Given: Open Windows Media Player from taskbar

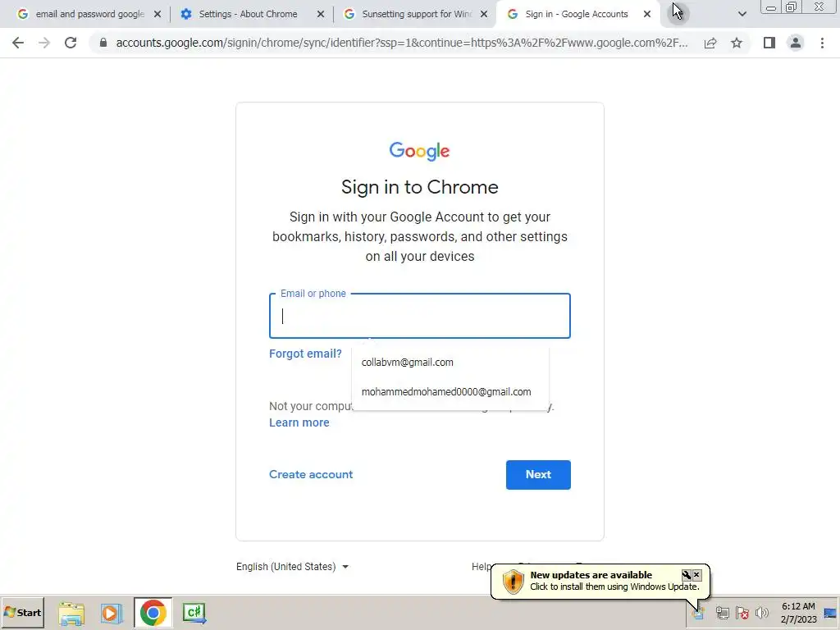Looking at the screenshot, I should [112, 613].
